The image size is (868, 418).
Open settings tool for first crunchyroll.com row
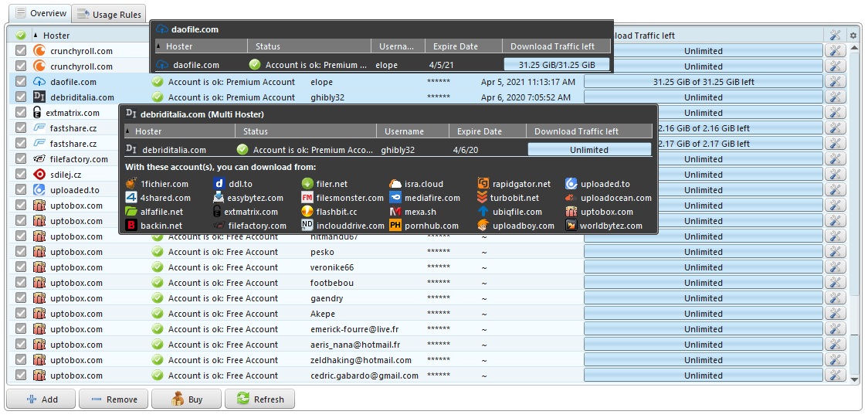point(836,51)
